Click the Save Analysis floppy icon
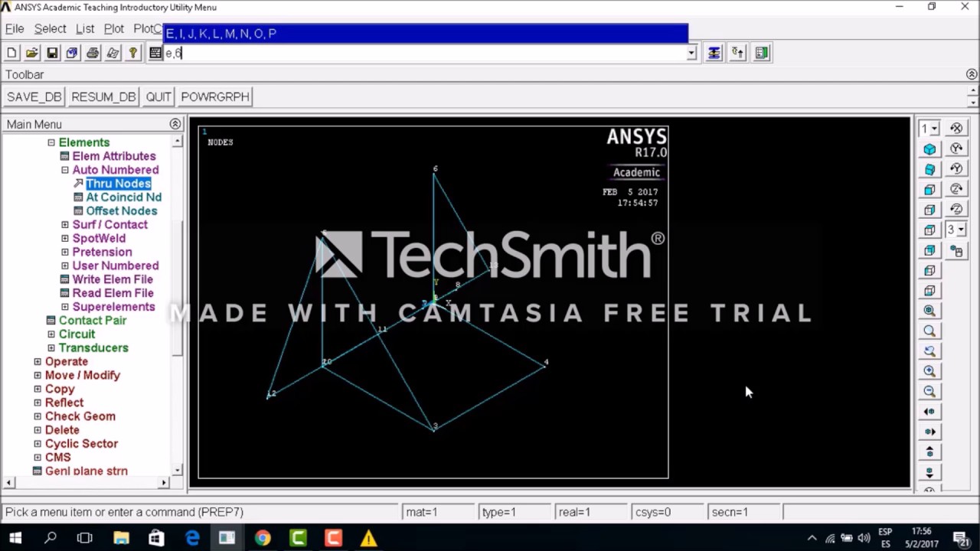This screenshot has width=980, height=551. [x=52, y=53]
